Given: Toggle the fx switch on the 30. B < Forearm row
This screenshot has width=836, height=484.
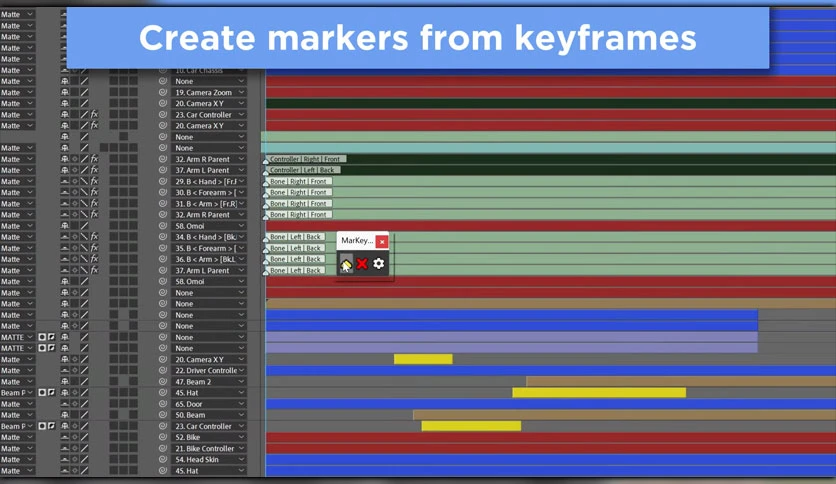Looking at the screenshot, I should click(x=94, y=192).
